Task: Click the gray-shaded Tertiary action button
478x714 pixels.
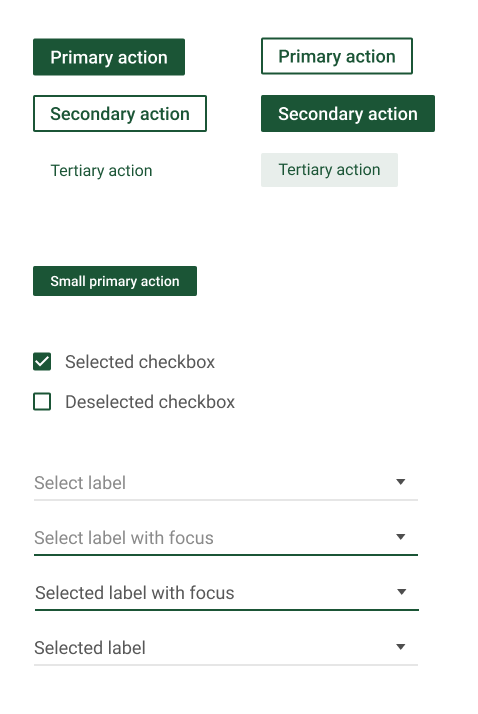Action: (x=329, y=170)
